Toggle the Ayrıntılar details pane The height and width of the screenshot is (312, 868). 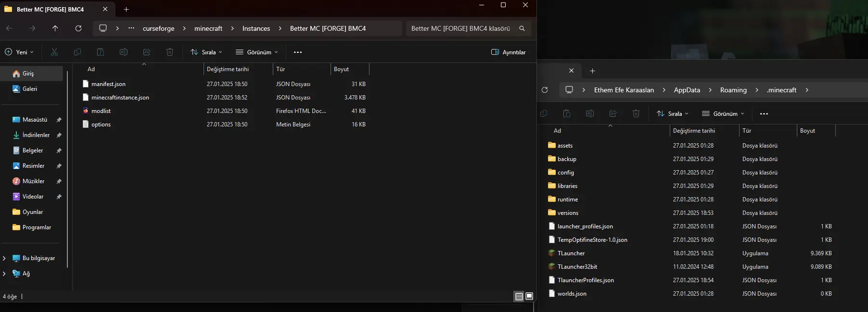point(509,52)
